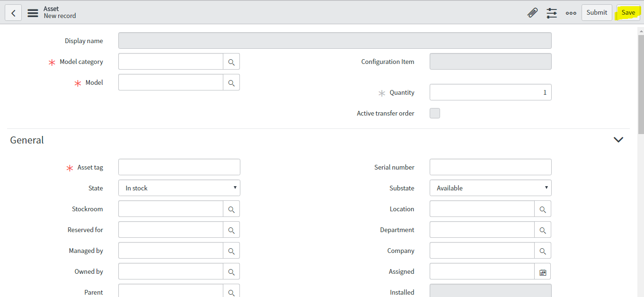Open the Company lookup magnifier
This screenshot has height=297, width=644.
tap(543, 250)
